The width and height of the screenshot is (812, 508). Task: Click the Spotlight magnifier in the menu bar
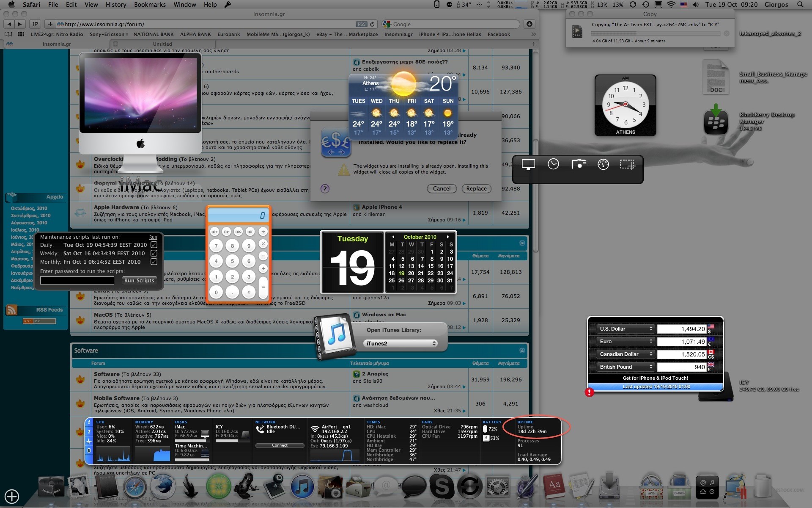[800, 5]
